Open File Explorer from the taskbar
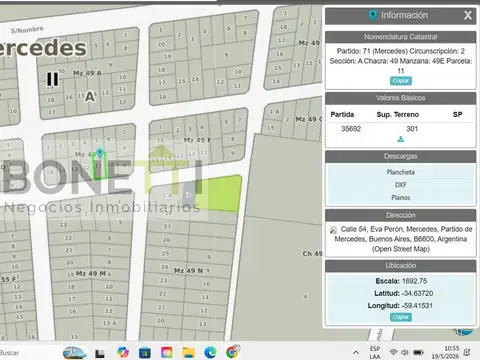480x360 pixels. [189, 353]
